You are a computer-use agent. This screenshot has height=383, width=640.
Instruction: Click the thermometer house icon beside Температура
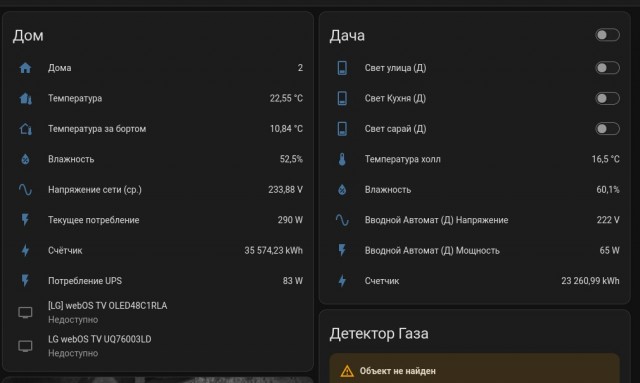(25, 98)
